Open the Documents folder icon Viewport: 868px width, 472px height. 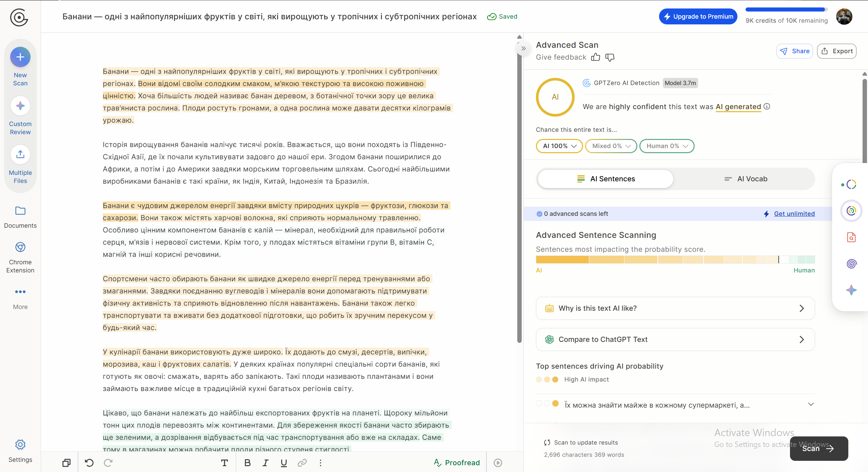coord(20,211)
